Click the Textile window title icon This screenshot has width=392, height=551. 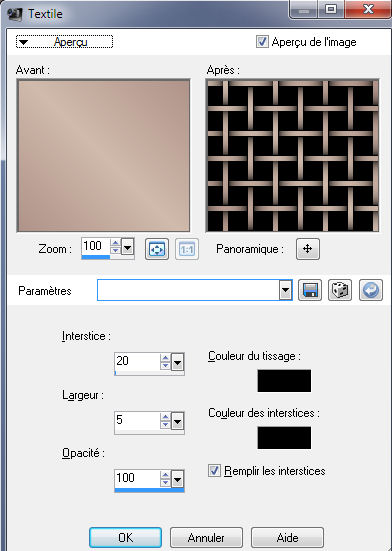[15, 14]
